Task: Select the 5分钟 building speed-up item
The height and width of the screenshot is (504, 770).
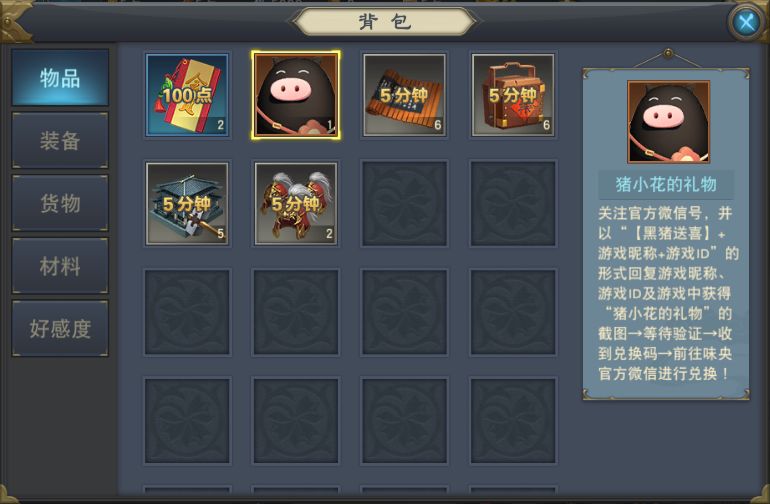Action: (187, 203)
